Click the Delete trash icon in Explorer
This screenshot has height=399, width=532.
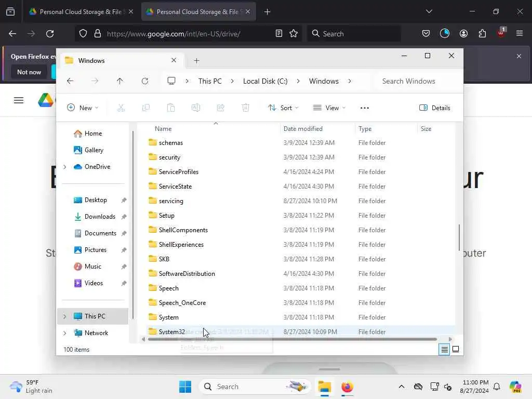point(245,108)
